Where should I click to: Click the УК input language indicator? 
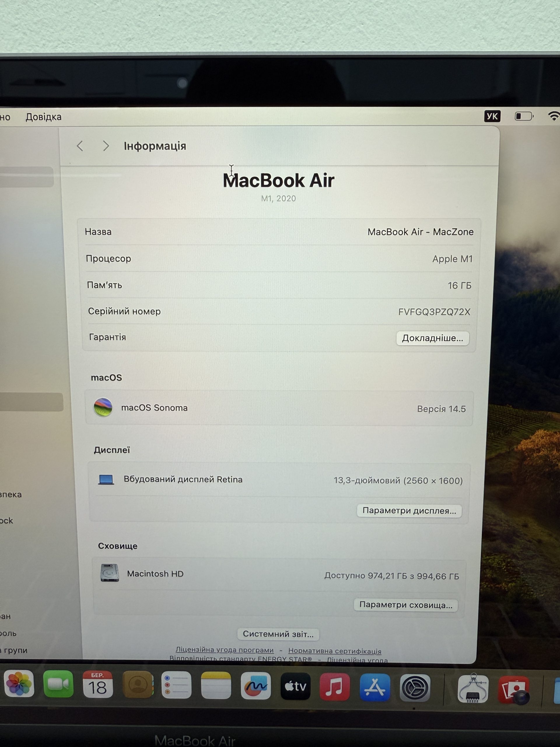click(x=492, y=116)
